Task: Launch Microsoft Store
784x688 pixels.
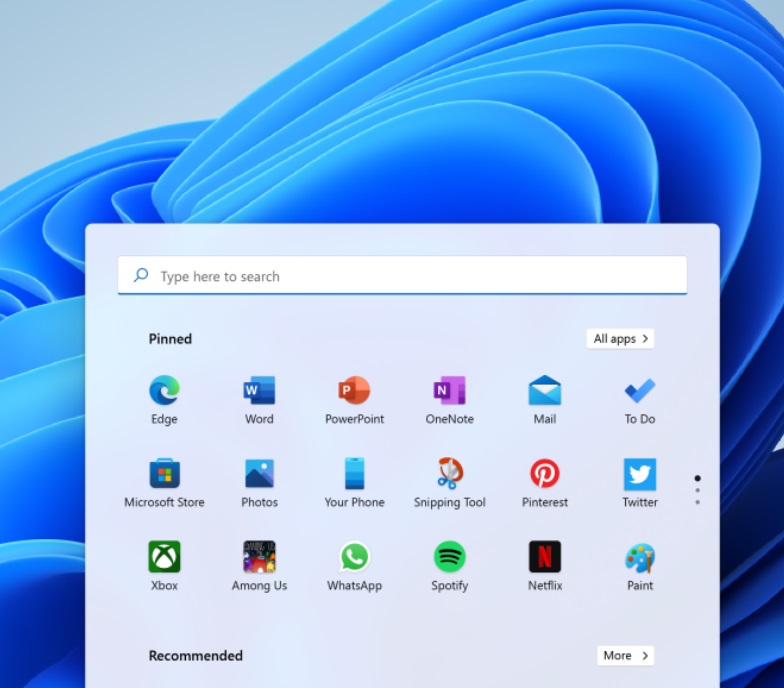Action: 164,482
